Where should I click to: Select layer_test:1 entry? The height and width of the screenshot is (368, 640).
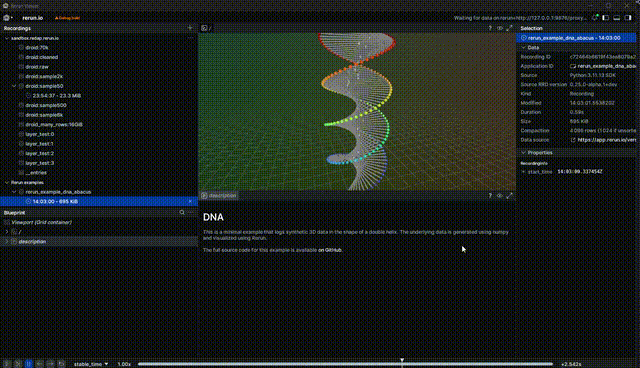point(39,144)
